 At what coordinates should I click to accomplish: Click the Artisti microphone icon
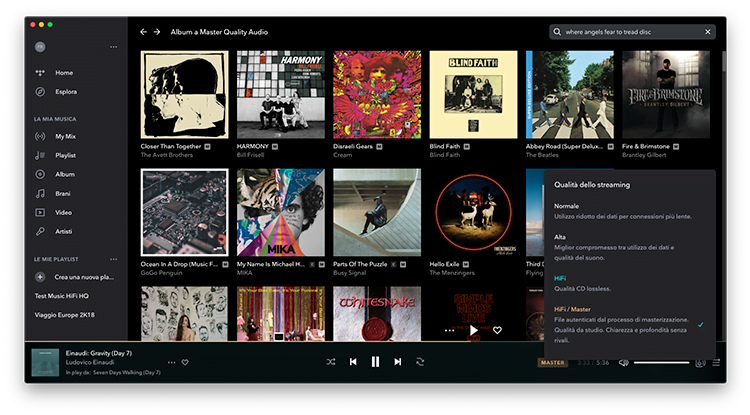point(40,231)
